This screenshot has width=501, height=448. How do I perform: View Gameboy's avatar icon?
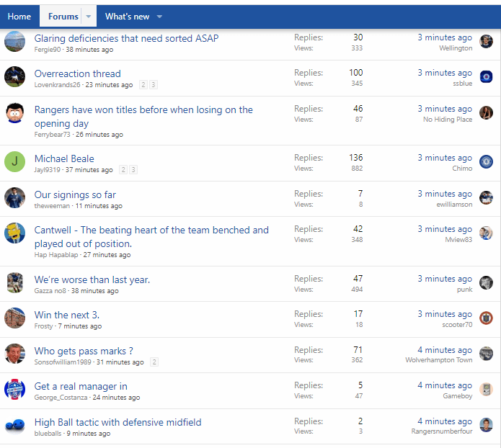pos(486,389)
